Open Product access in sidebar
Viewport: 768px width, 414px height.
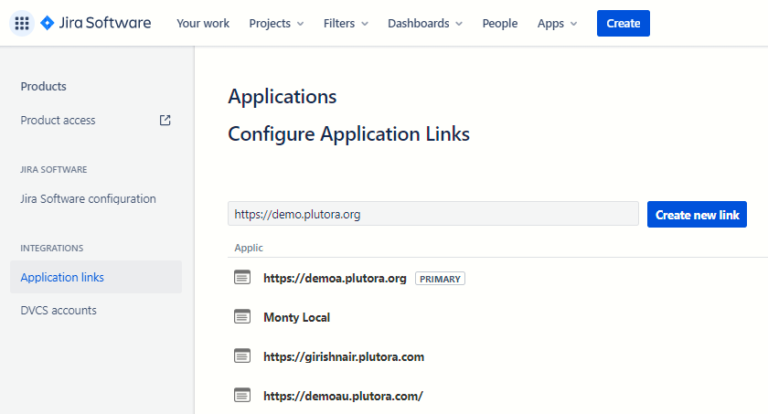[x=58, y=120]
